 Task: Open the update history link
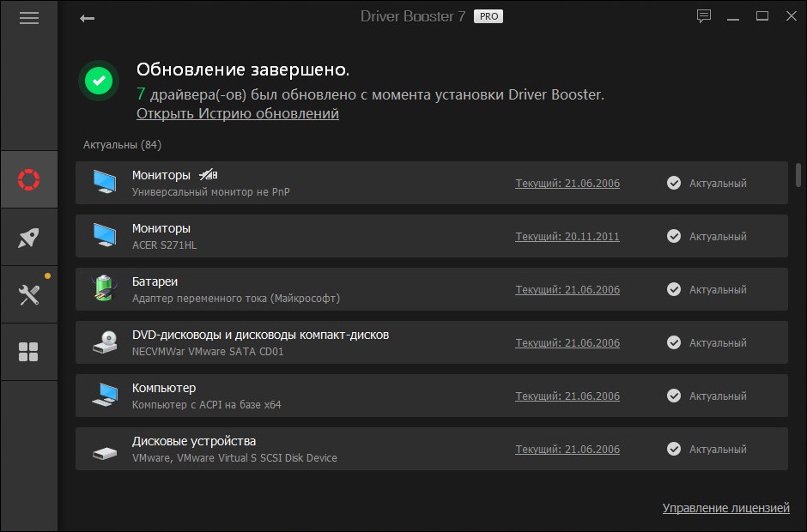pyautogui.click(x=238, y=113)
